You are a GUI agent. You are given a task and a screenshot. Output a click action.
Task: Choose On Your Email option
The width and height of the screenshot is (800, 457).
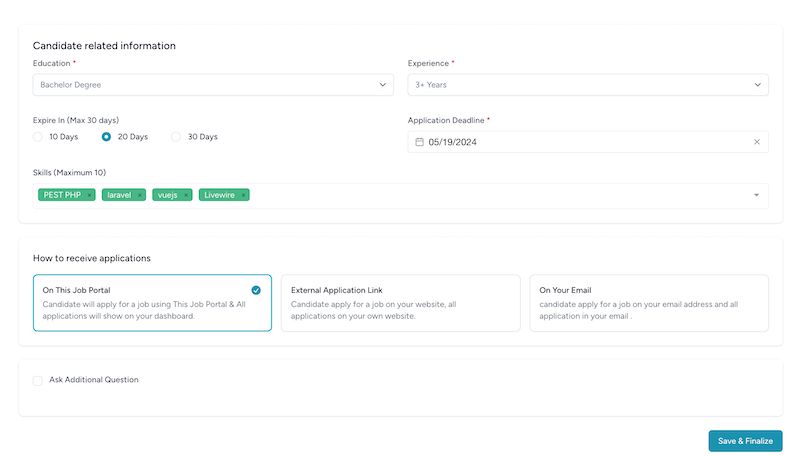point(649,303)
